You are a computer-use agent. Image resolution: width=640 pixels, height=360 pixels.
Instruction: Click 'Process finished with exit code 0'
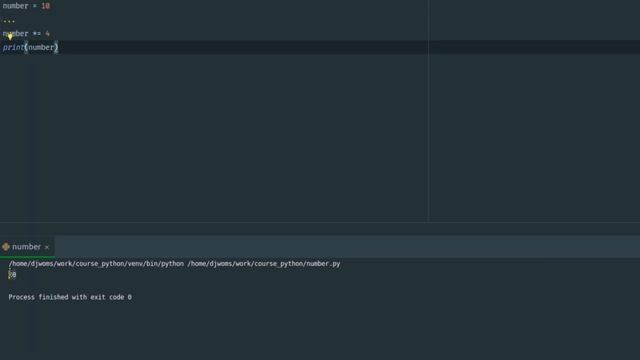70,297
